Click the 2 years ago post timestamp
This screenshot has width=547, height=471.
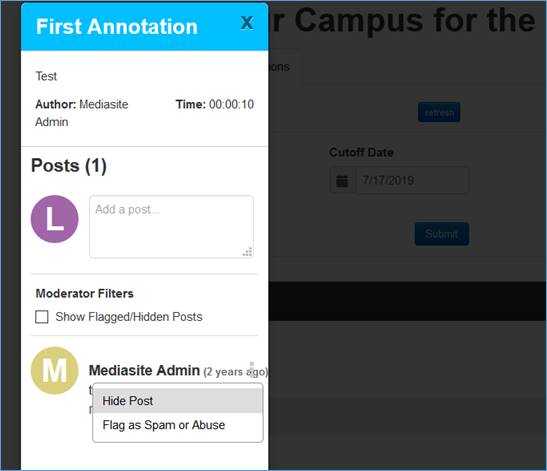click(x=235, y=372)
